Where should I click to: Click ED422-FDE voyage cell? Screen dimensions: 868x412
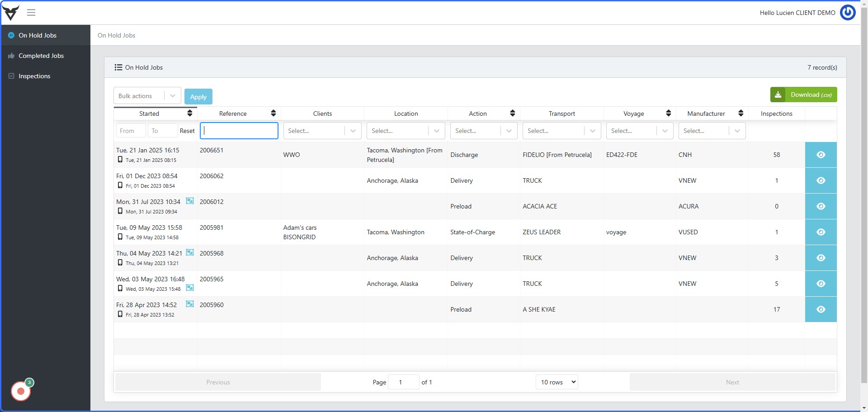click(x=622, y=155)
